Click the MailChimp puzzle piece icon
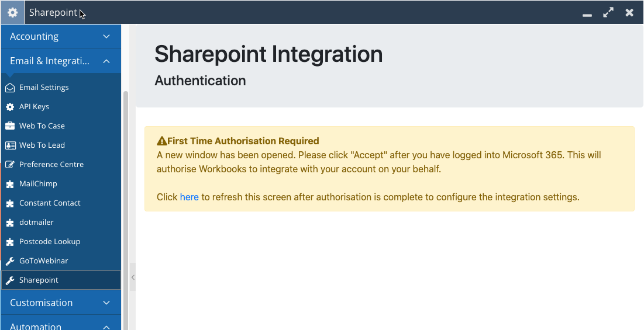This screenshot has height=330, width=644. tap(10, 183)
